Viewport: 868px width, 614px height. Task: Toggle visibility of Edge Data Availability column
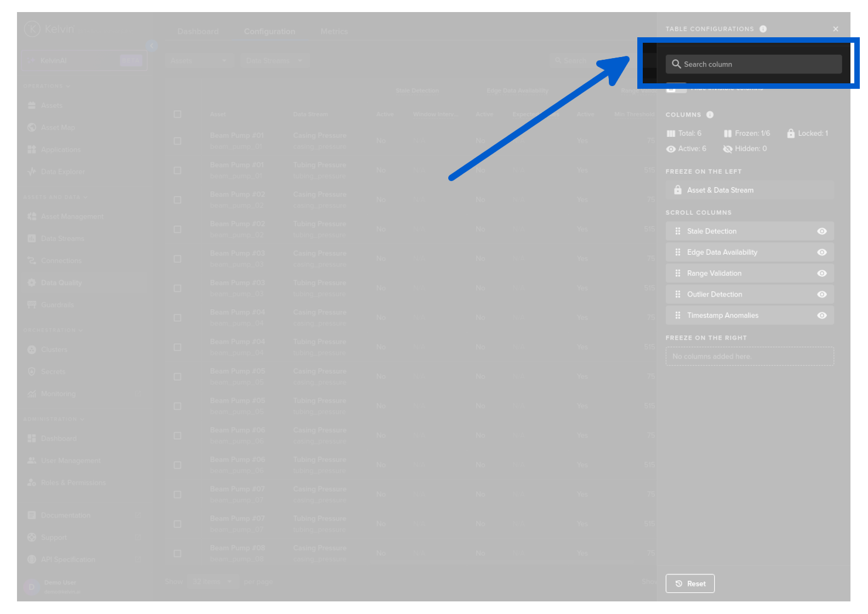[821, 252]
